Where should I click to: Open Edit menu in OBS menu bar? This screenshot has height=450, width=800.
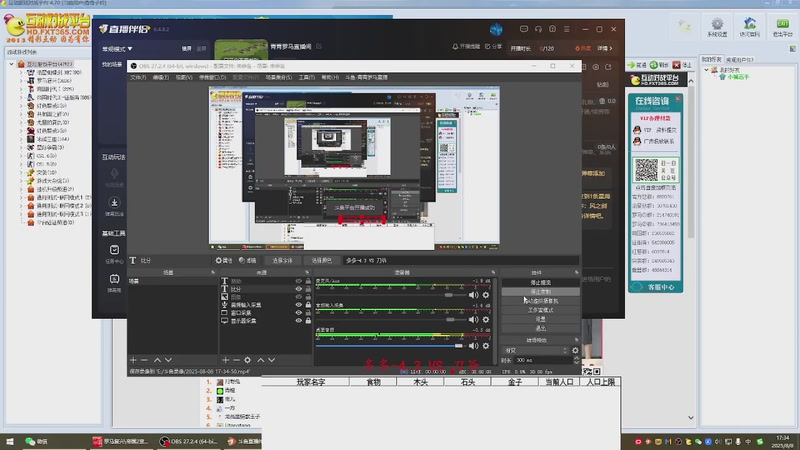click(x=161, y=78)
